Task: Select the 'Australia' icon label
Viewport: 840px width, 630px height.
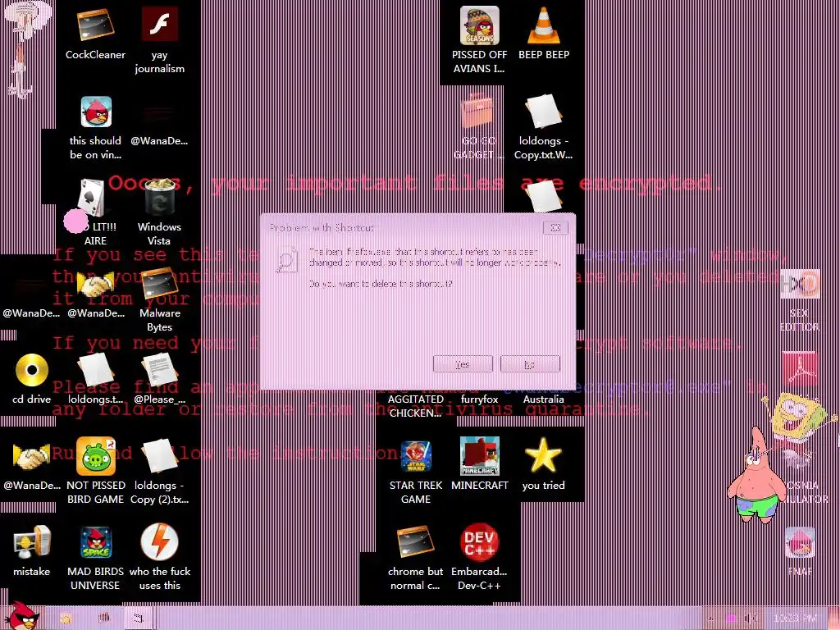Action: pos(543,399)
